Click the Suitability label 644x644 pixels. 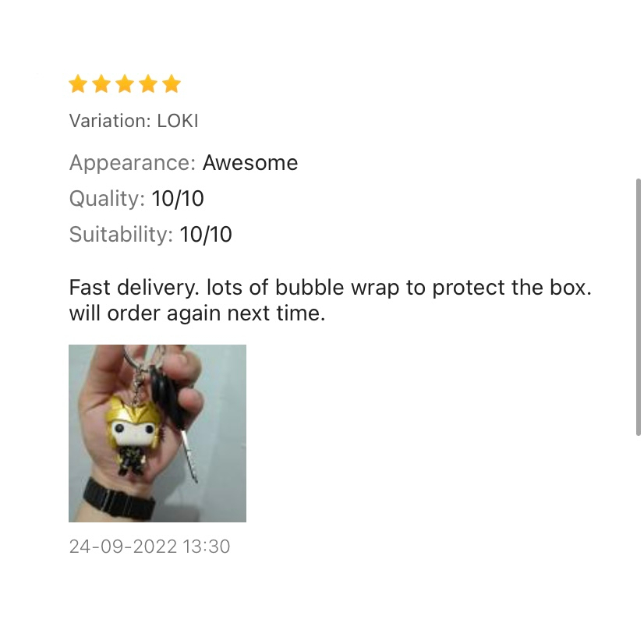[x=121, y=235]
